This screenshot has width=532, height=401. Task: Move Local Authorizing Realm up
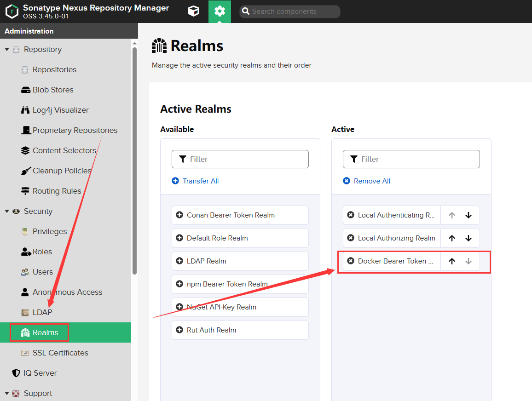point(452,238)
